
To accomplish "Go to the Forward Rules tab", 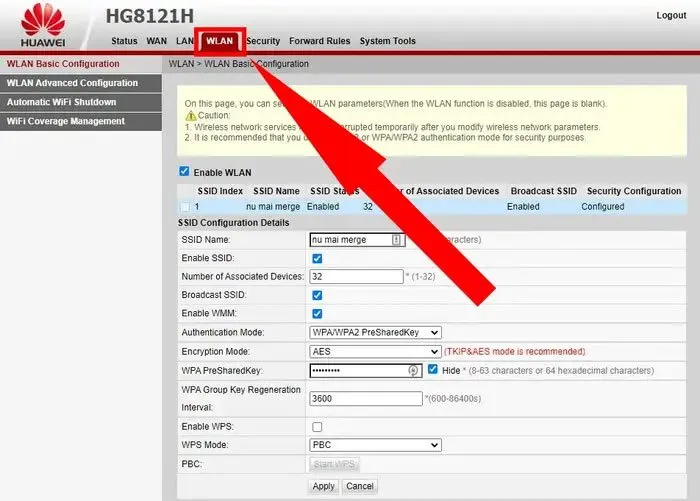I will pyautogui.click(x=319, y=41).
